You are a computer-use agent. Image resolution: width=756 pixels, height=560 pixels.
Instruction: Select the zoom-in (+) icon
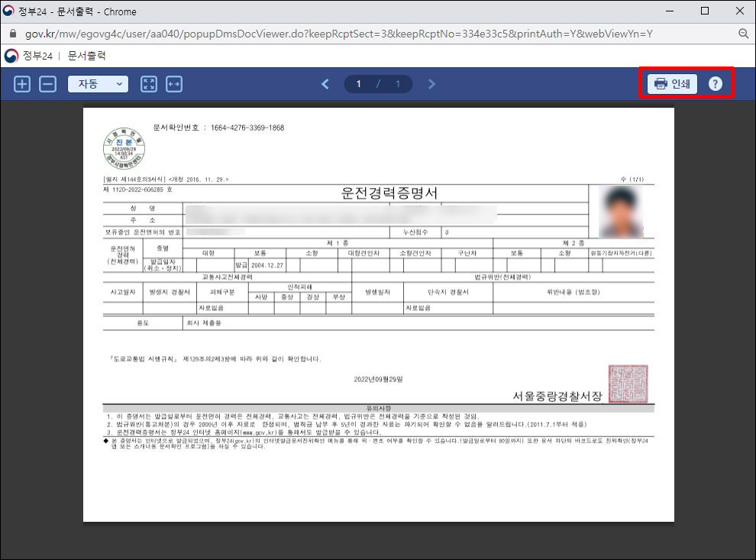coord(21,84)
